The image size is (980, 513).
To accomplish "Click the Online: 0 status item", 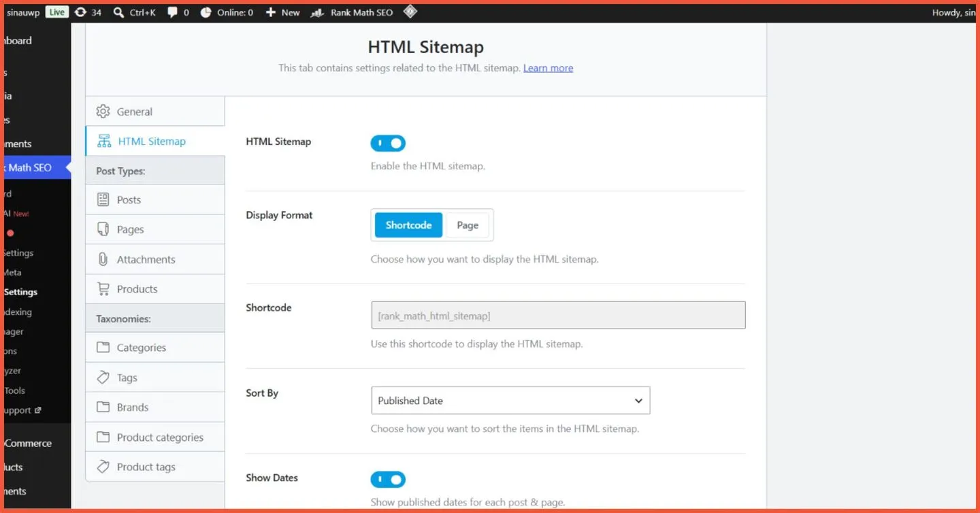I will tap(227, 12).
